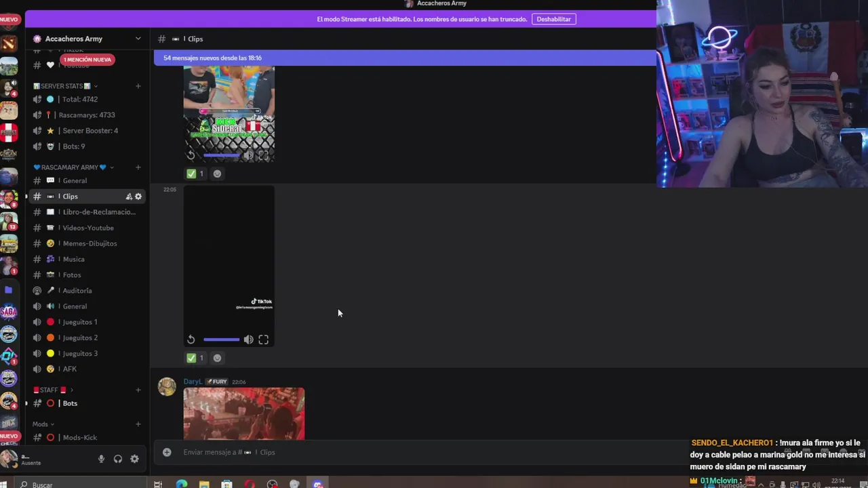This screenshot has width=868, height=488.
Task: Attach file with plus icon in message bar
Action: [x=167, y=452]
